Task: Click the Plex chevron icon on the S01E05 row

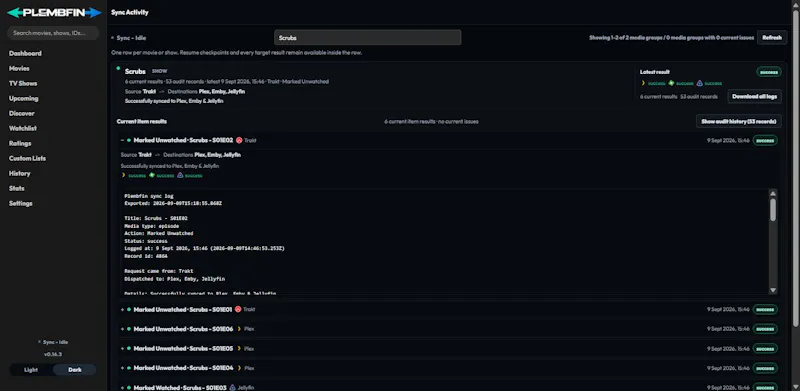Action: [x=239, y=349]
